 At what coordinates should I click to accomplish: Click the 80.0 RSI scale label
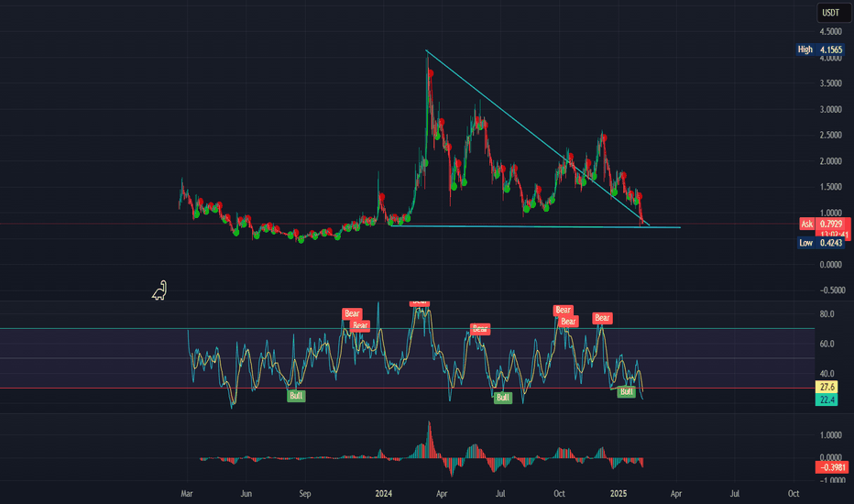coord(827,314)
